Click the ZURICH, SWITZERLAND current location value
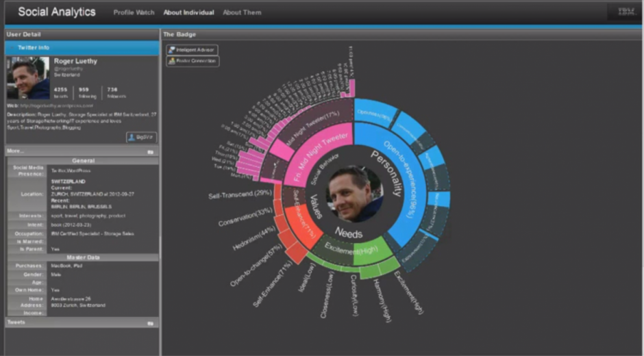The image size is (644, 356). [x=92, y=194]
